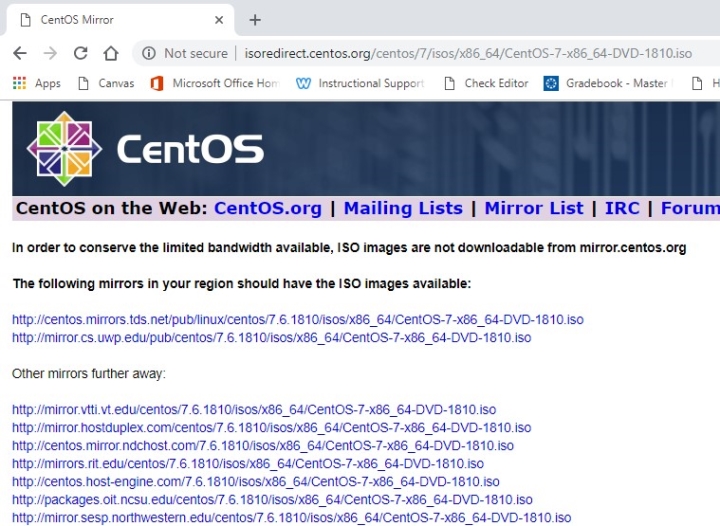Click the centos.mirrors.tds.net ISO download link
Viewport: 720px width, 526px height.
click(x=297, y=320)
